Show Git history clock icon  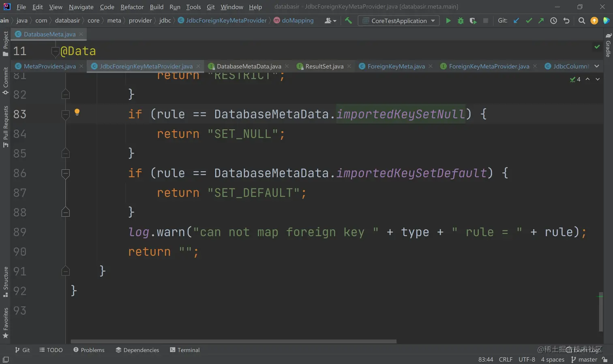pyautogui.click(x=553, y=21)
